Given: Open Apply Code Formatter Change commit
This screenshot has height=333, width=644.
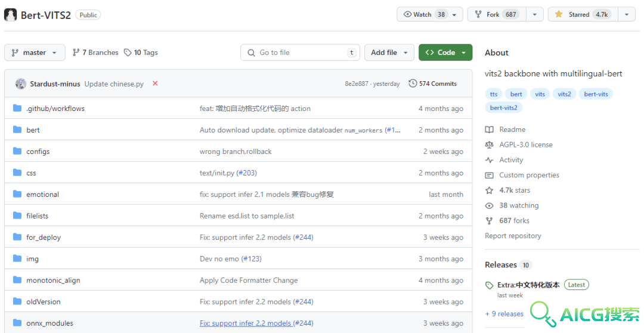Looking at the screenshot, I should pos(249,280).
